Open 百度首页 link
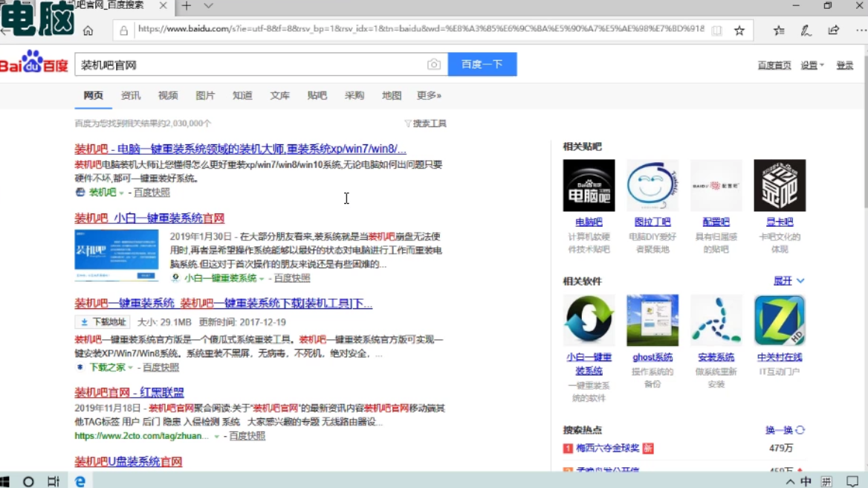This screenshot has height=488, width=868. pyautogui.click(x=774, y=65)
